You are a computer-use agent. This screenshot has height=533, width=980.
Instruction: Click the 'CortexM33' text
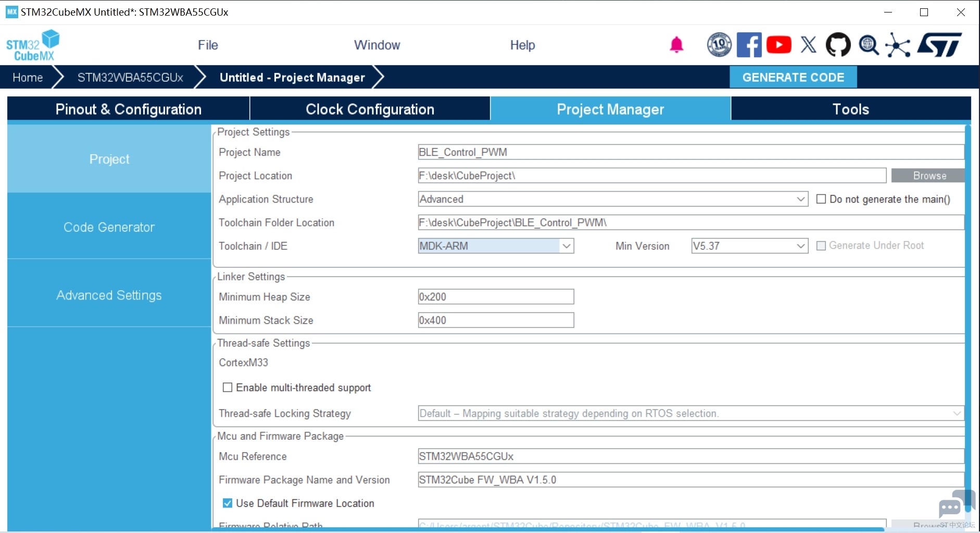[243, 363]
